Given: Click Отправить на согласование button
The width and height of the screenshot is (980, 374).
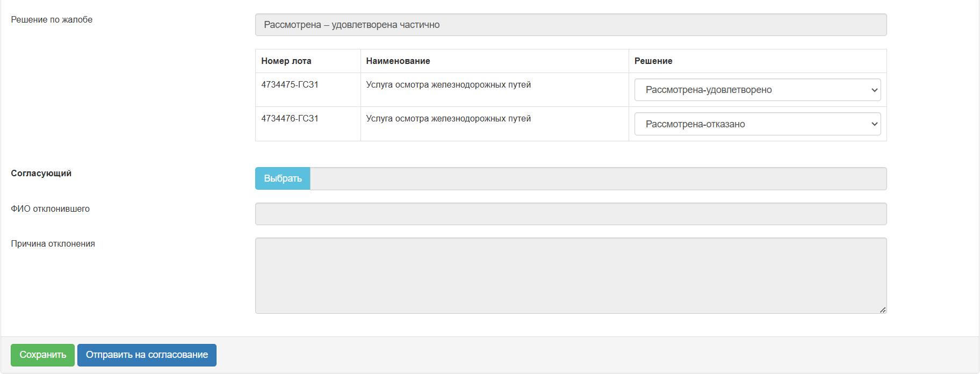Looking at the screenshot, I should click(147, 355).
